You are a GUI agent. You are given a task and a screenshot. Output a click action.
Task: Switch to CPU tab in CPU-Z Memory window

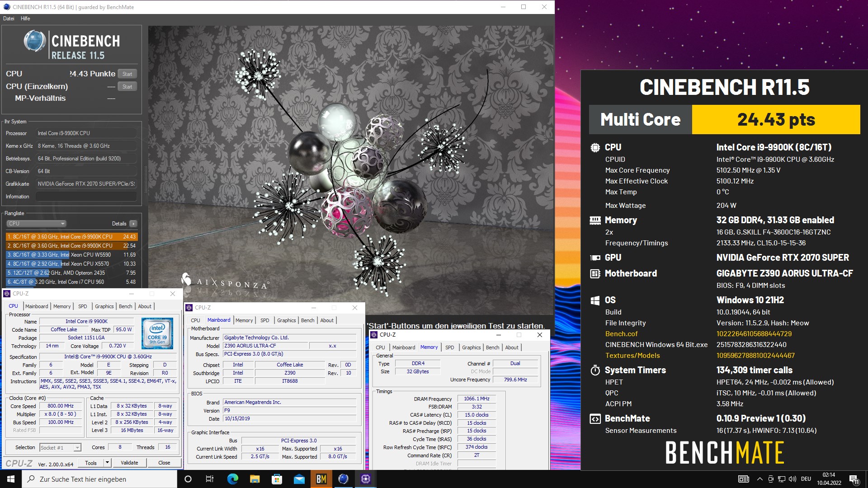pos(380,347)
